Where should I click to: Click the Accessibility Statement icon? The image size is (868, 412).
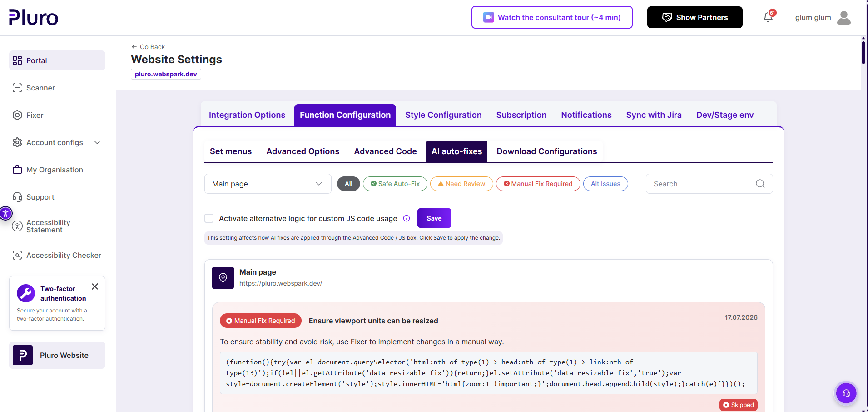(x=17, y=226)
